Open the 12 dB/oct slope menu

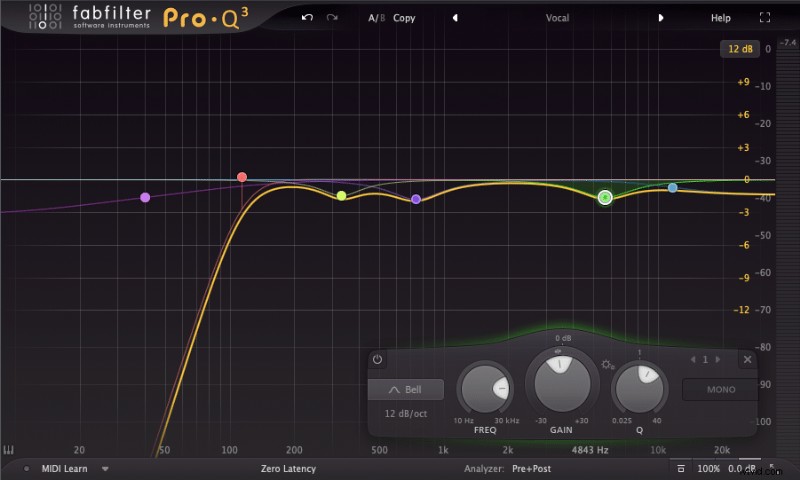406,414
